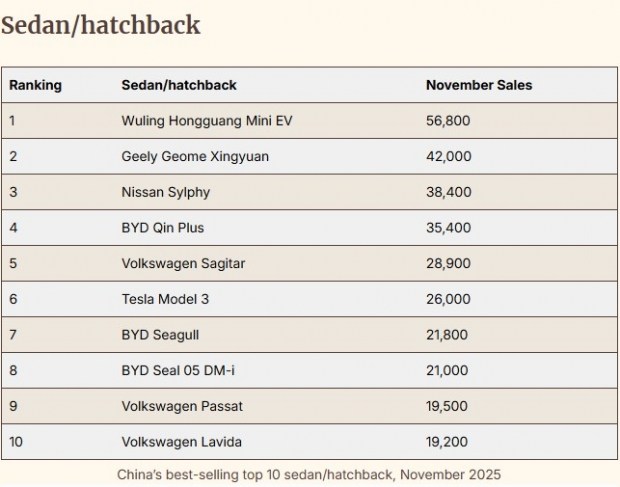Click the 56,800 sales figure
This screenshot has height=487, width=620.
448,121
